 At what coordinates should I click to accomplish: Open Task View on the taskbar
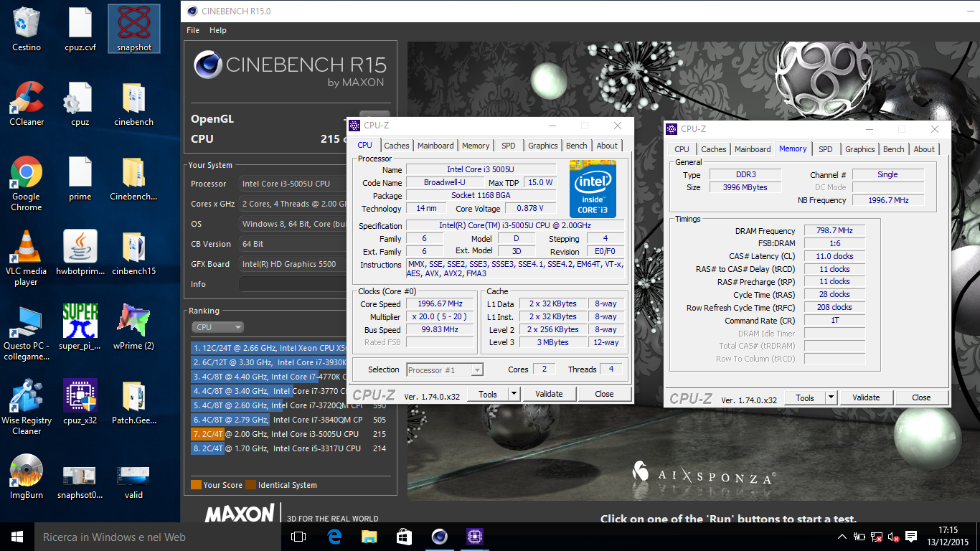pyautogui.click(x=298, y=537)
